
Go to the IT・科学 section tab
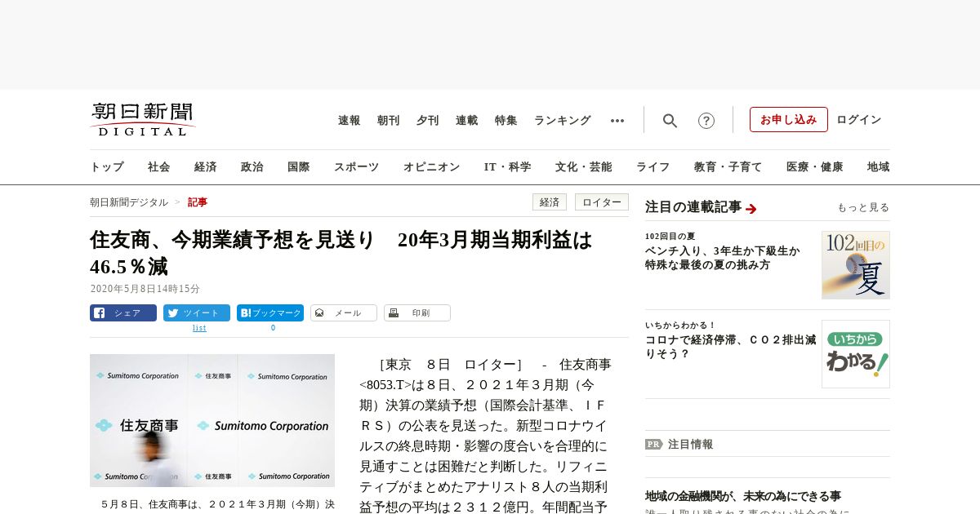click(508, 167)
